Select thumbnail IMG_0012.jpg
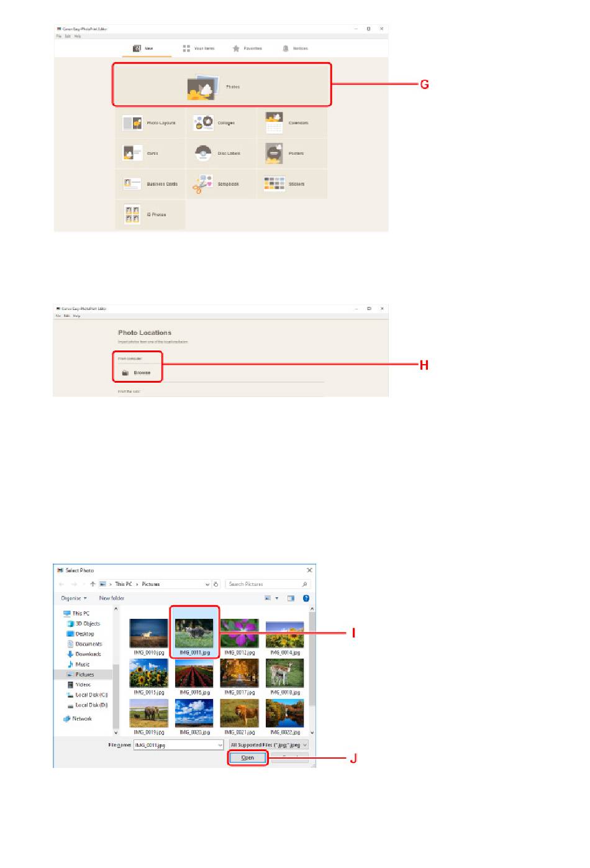The width and height of the screenshot is (590, 868). coord(240,637)
